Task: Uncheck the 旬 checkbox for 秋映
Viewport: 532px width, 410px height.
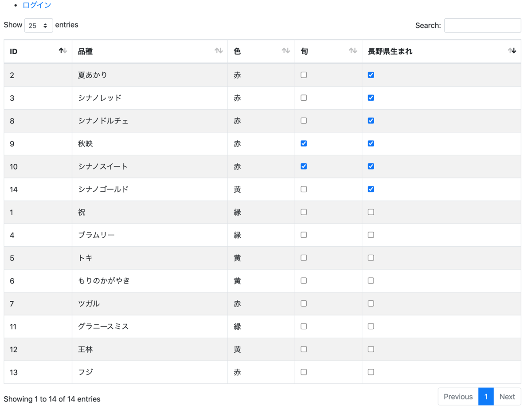Action: (x=303, y=143)
